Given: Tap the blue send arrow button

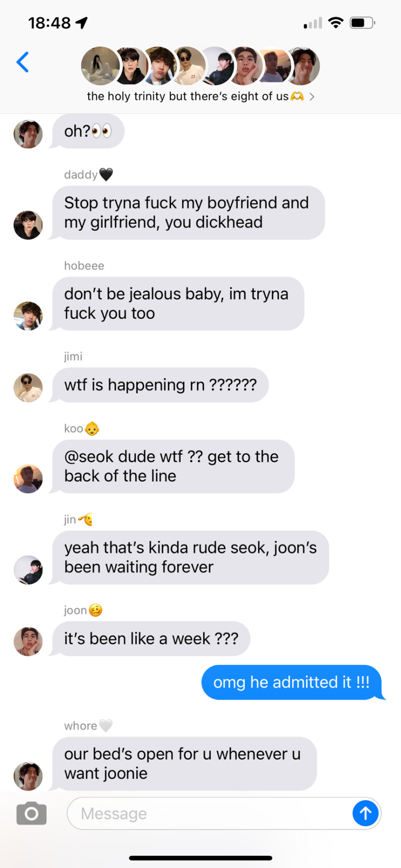Looking at the screenshot, I should click(365, 813).
